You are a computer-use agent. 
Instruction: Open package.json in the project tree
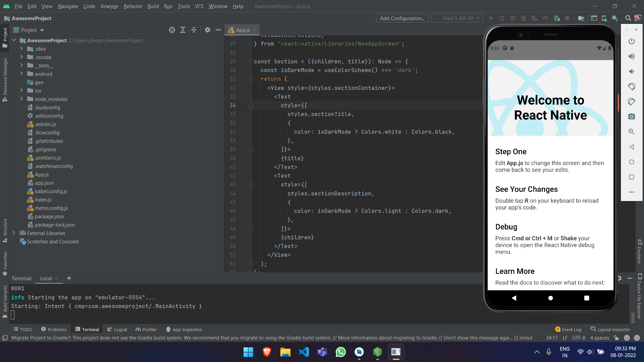[x=49, y=216]
